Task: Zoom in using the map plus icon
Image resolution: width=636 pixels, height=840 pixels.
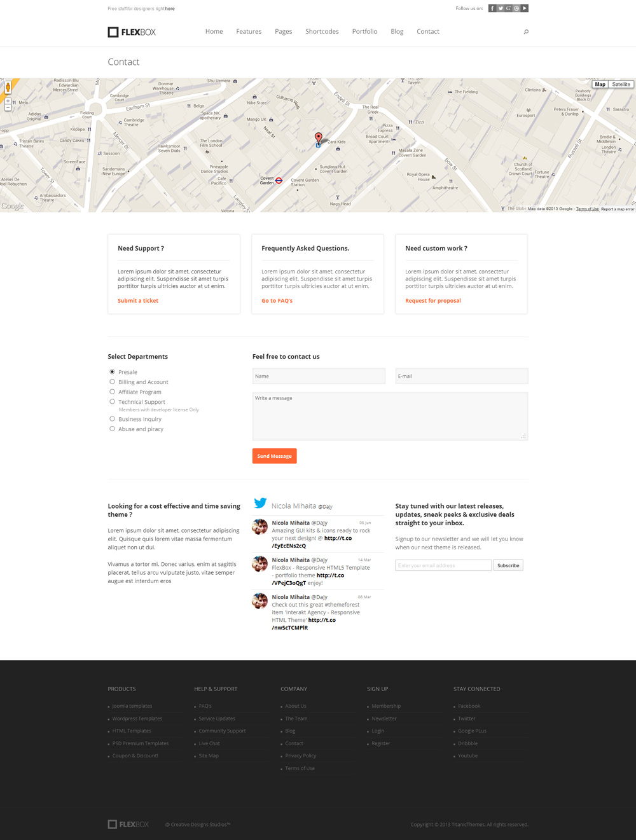Action: coord(8,100)
